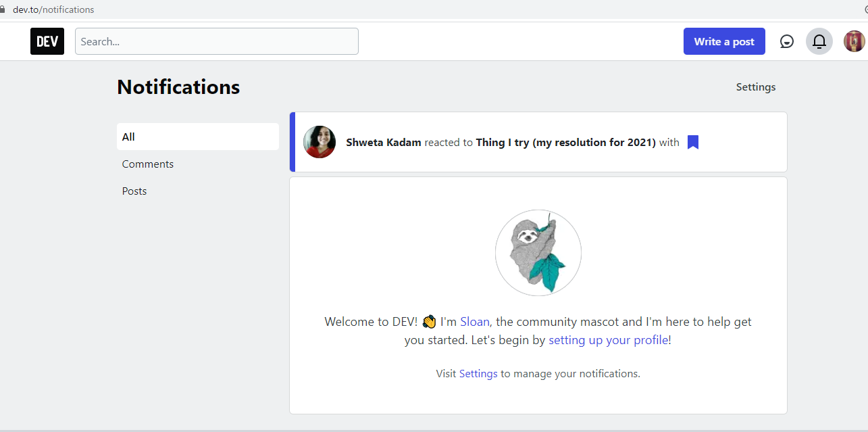Focus the Search input field
Image resolution: width=868 pixels, height=432 pixels.
click(216, 41)
